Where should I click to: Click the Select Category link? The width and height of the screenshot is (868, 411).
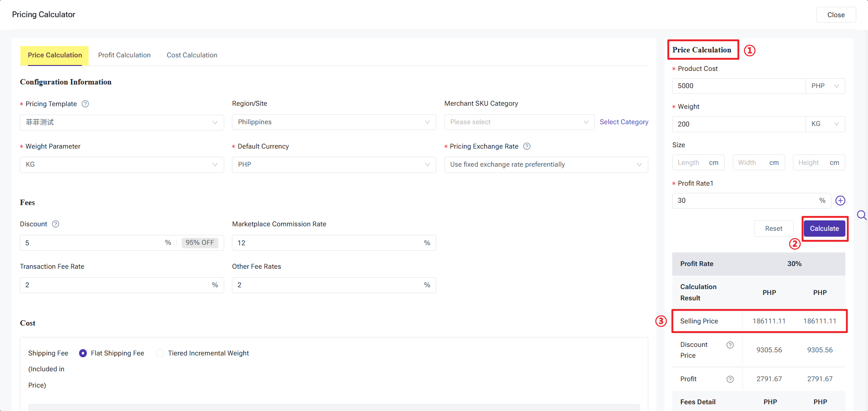click(624, 122)
